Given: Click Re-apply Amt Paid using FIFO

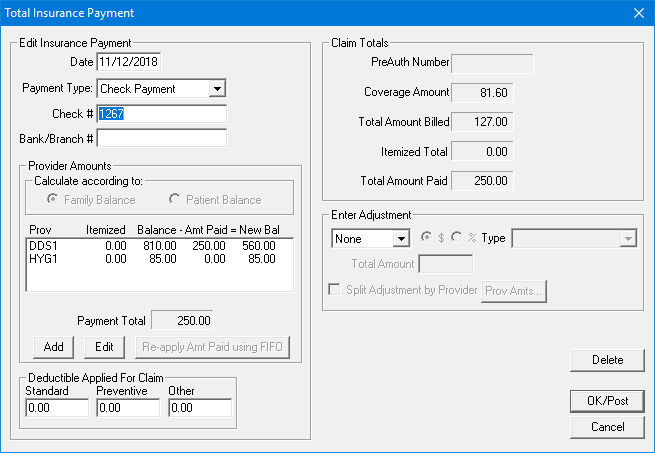Looking at the screenshot, I should (x=207, y=346).
